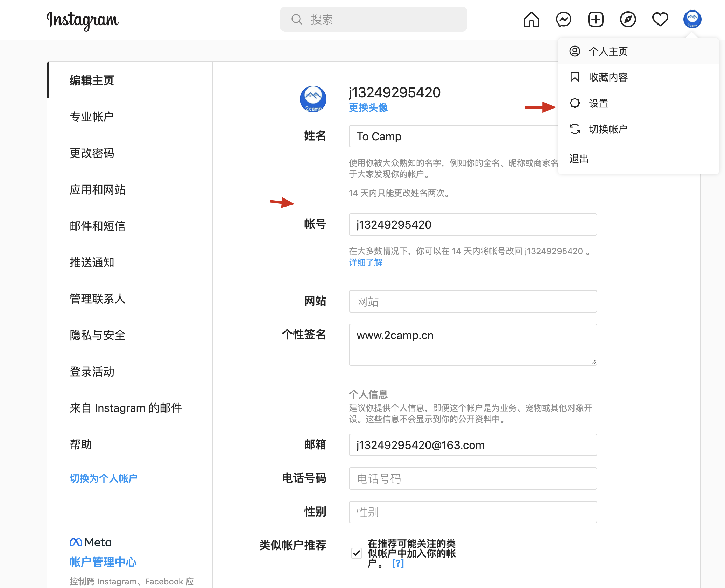Switch to 隐私与安全 sidebar tab

pos(97,335)
